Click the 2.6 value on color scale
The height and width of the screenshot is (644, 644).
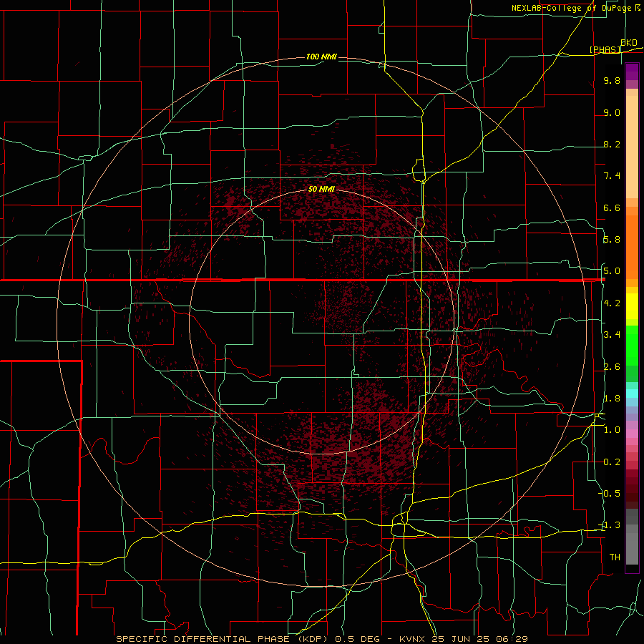[x=612, y=367]
